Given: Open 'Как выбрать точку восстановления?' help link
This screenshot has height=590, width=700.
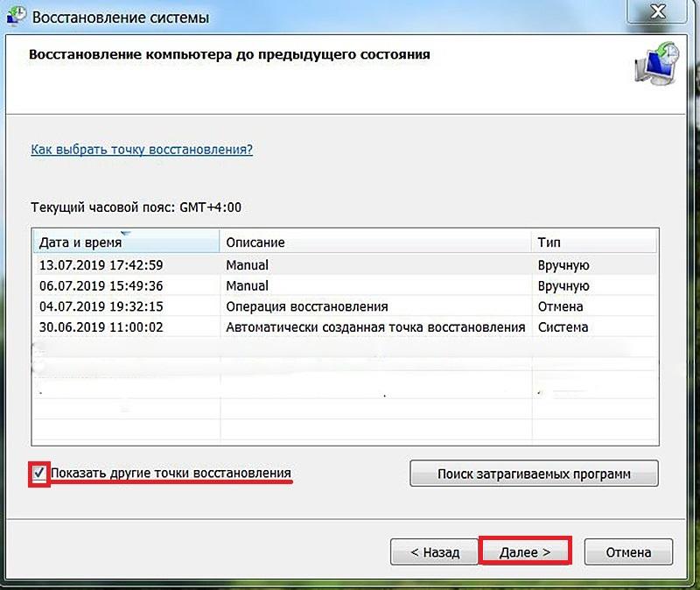Looking at the screenshot, I should pos(142,149).
